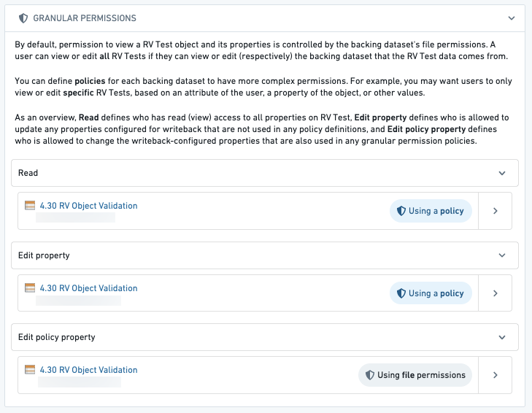Click the Using file permissions badge
532x413 pixels.
415,375
